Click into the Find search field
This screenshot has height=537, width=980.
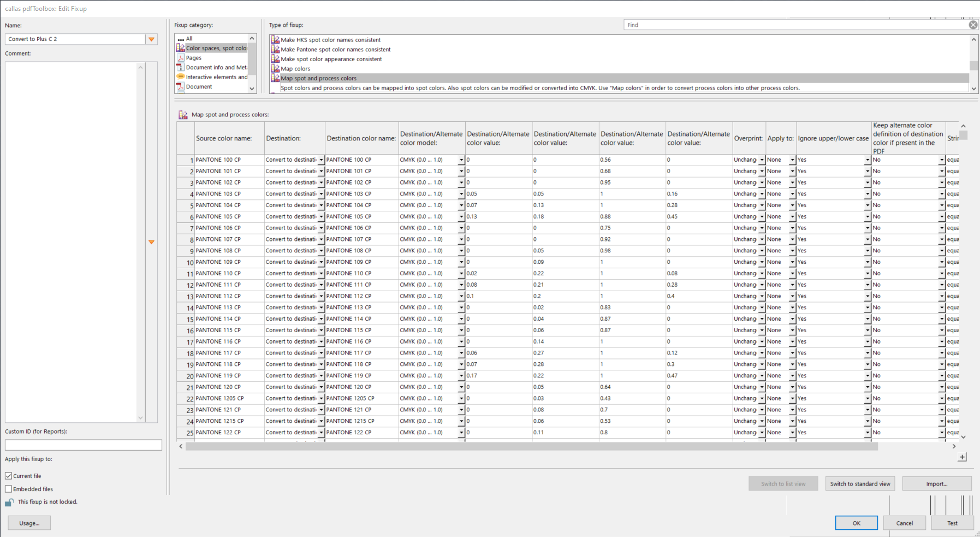(795, 25)
